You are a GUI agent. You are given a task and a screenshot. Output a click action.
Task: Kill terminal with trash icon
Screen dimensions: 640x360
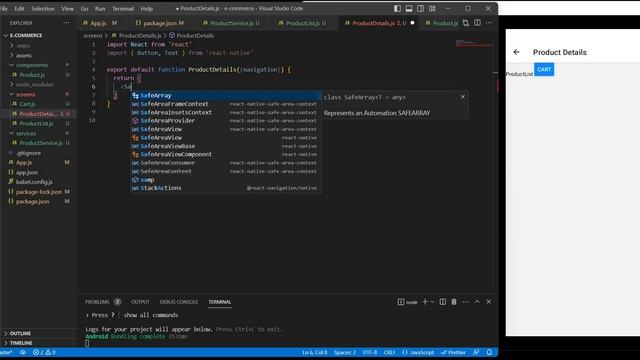click(454, 302)
